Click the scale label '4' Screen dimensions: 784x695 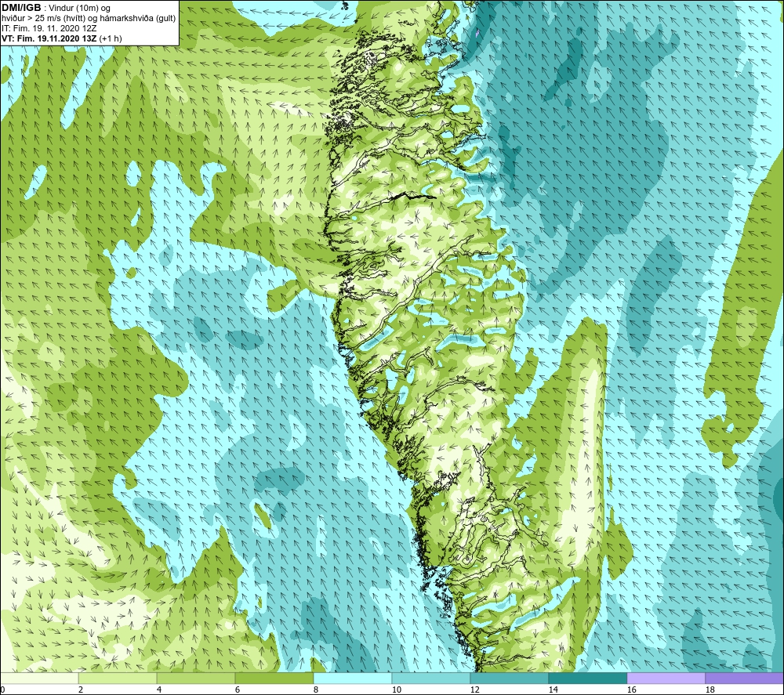159,690
